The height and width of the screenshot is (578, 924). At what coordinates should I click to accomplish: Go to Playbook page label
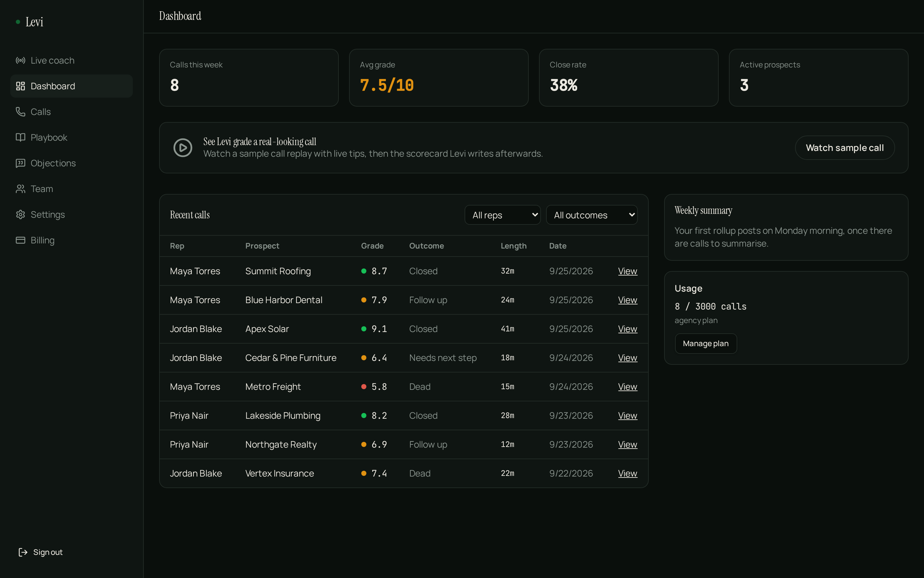[49, 137]
